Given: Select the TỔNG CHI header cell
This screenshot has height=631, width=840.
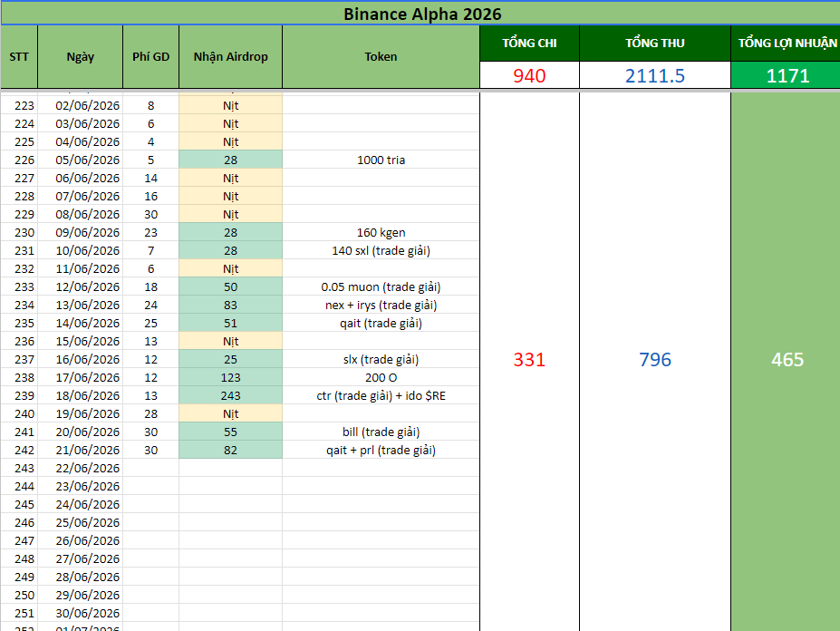Looking at the screenshot, I should point(529,43).
